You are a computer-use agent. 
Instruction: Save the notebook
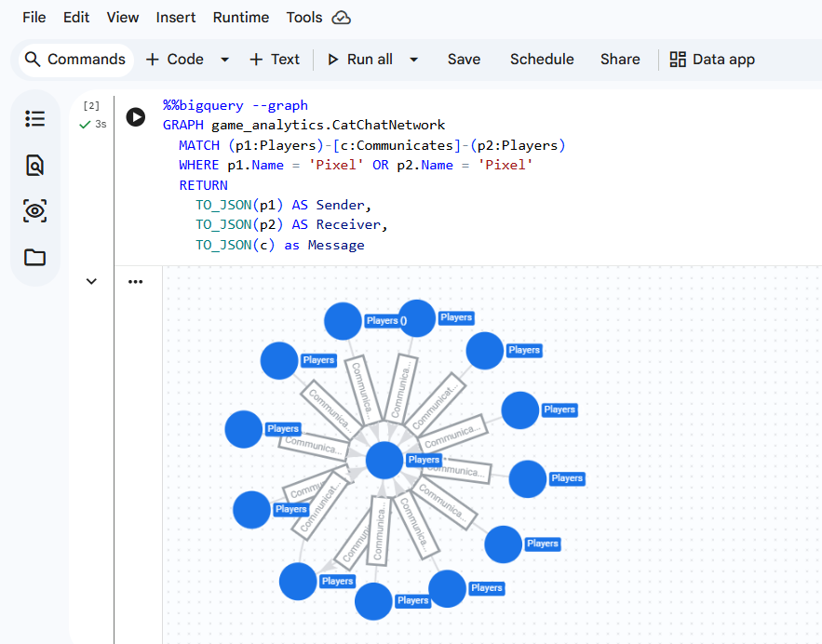tap(464, 59)
